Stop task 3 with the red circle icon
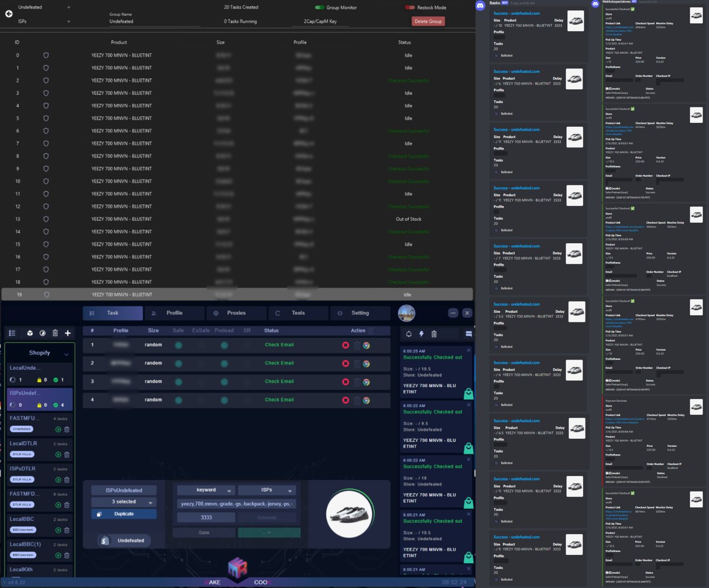 point(346,381)
